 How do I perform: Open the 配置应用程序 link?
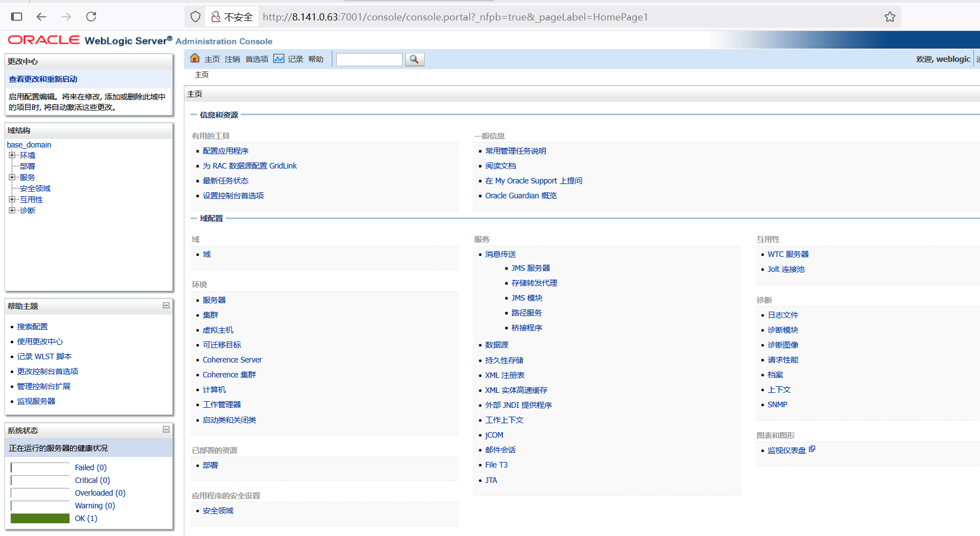coord(225,151)
